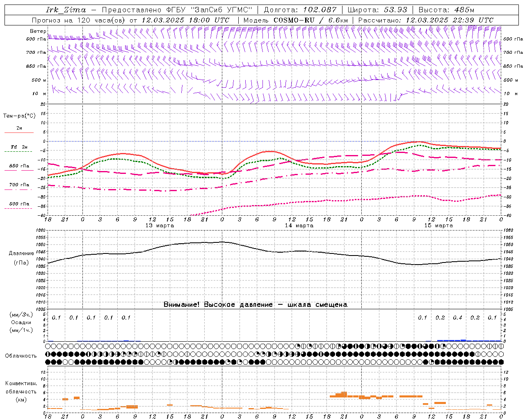Image resolution: width=525 pixels, height=420 pixels.
Task: Click the 15 марта date label
Action: 438,226
